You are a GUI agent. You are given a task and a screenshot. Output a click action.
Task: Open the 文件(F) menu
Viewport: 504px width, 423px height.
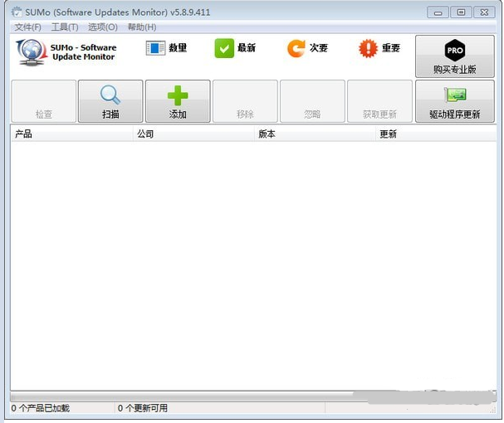[27, 27]
